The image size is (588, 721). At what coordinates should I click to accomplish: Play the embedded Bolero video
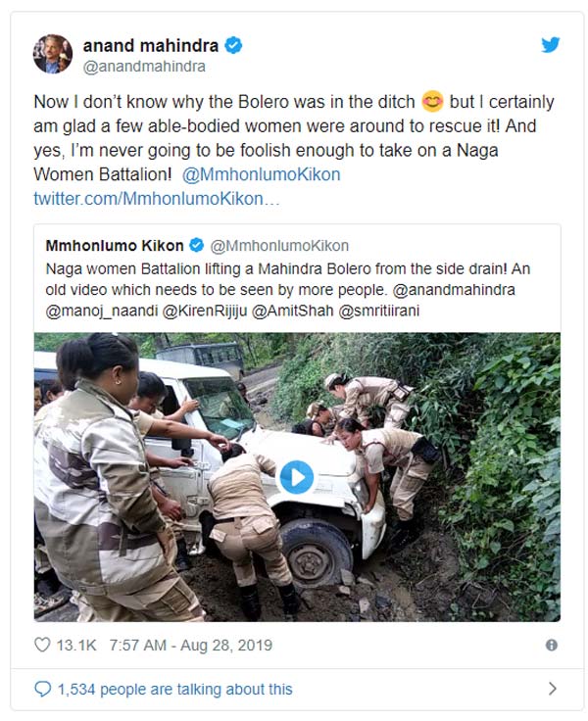[x=296, y=477]
